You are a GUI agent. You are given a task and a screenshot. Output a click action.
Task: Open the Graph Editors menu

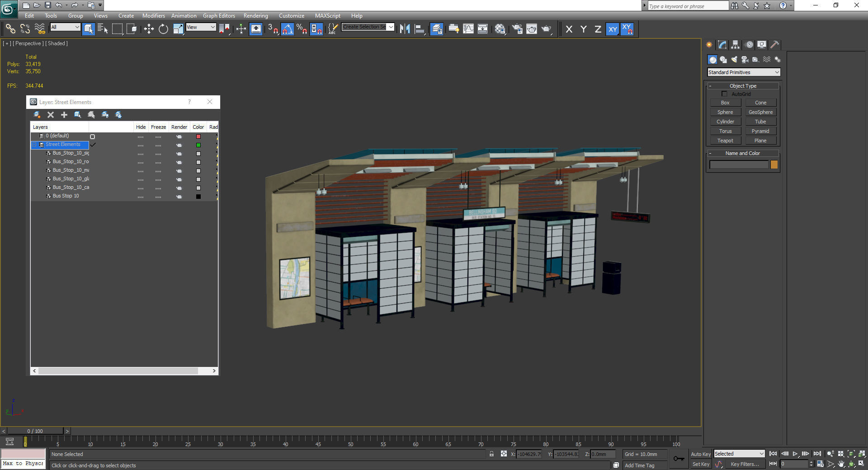pos(219,15)
